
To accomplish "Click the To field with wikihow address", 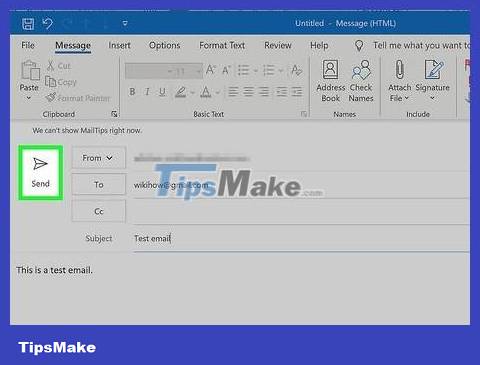I will coord(301,185).
